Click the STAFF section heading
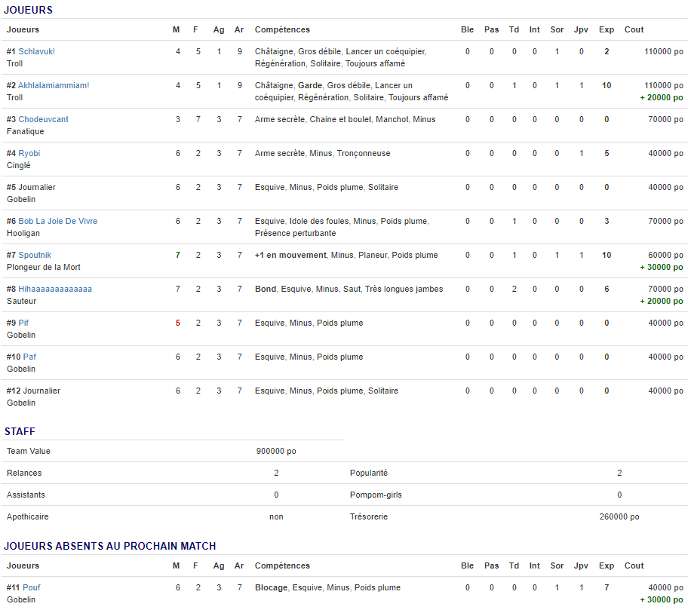 coord(20,431)
